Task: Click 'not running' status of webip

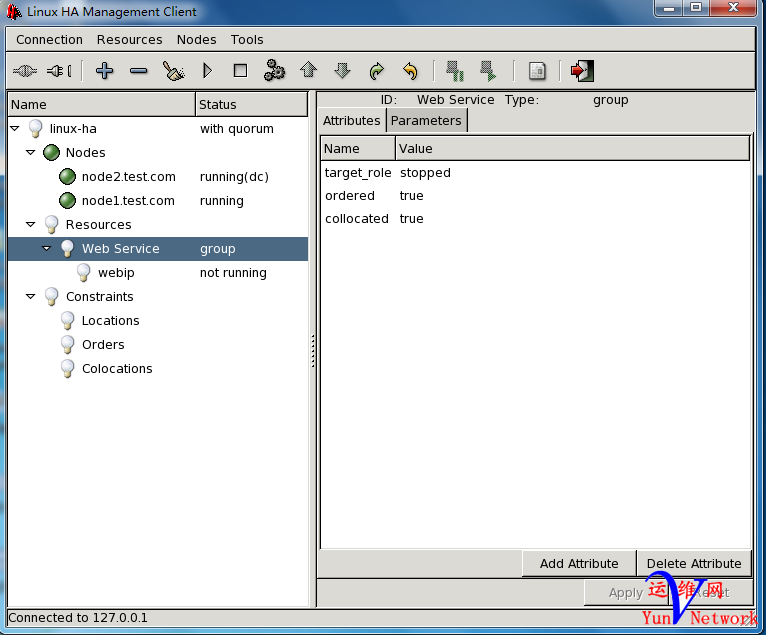Action: [x=233, y=273]
